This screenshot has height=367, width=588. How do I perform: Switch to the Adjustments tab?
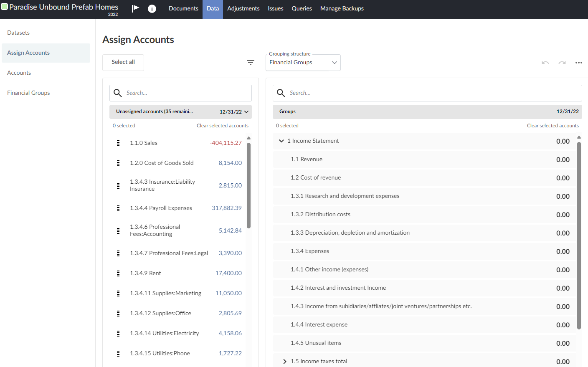(x=243, y=8)
